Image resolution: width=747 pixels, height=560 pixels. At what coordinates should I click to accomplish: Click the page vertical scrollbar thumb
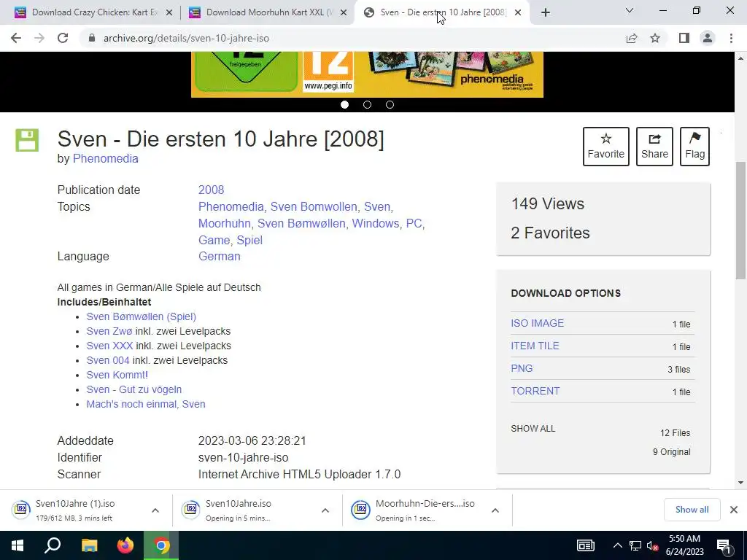click(740, 220)
